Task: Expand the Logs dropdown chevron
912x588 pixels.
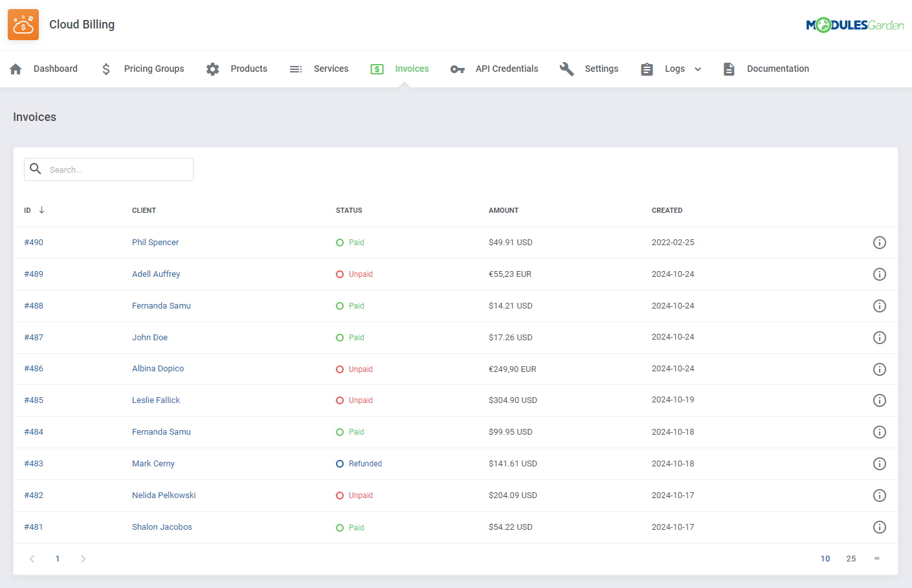Action: tap(698, 69)
